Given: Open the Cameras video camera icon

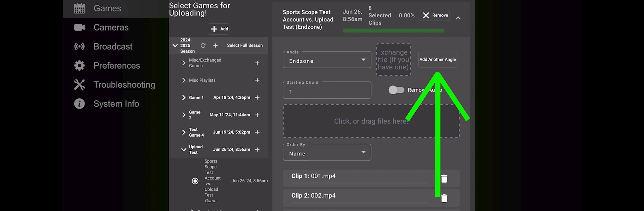Looking at the screenshot, I should point(79,27).
